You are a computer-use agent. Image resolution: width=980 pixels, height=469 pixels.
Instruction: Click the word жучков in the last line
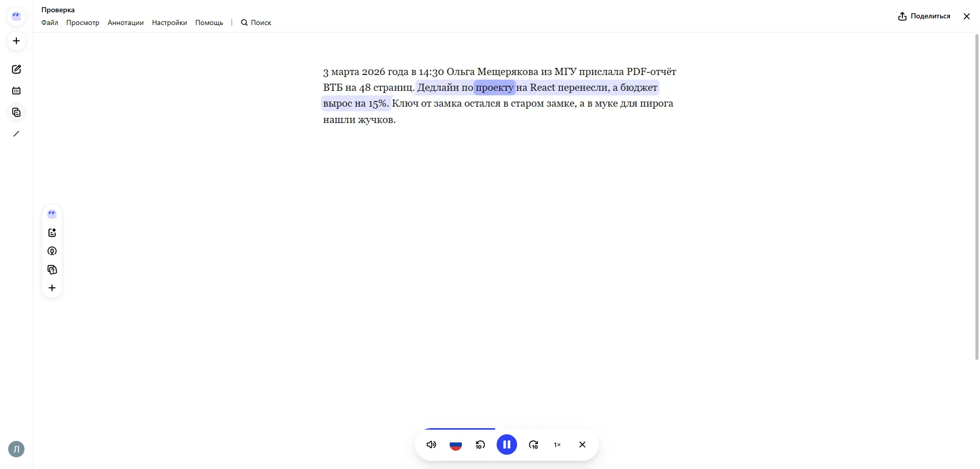376,120
